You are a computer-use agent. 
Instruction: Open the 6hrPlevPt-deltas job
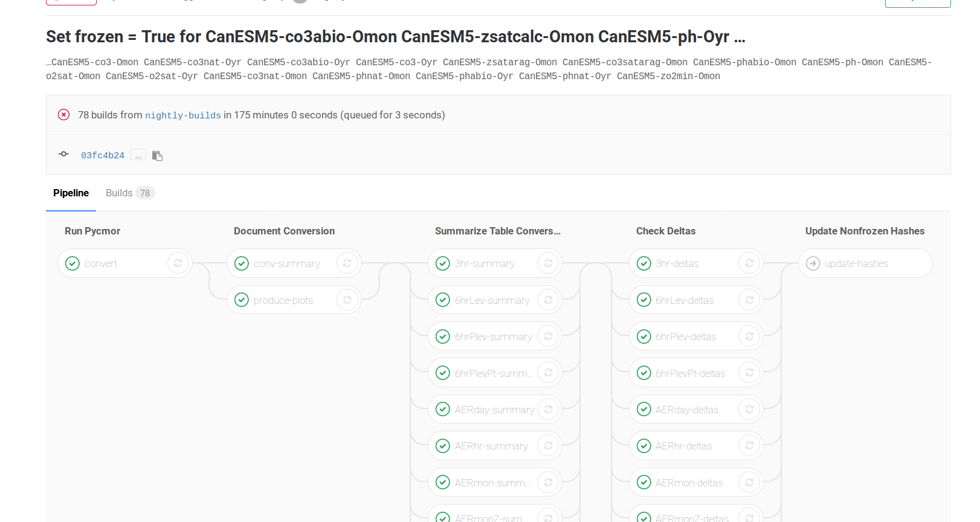coord(690,373)
